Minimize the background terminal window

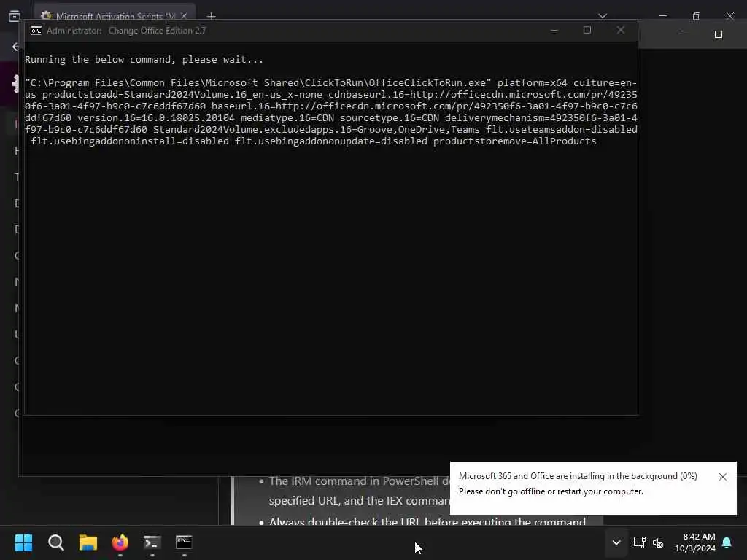pos(684,34)
